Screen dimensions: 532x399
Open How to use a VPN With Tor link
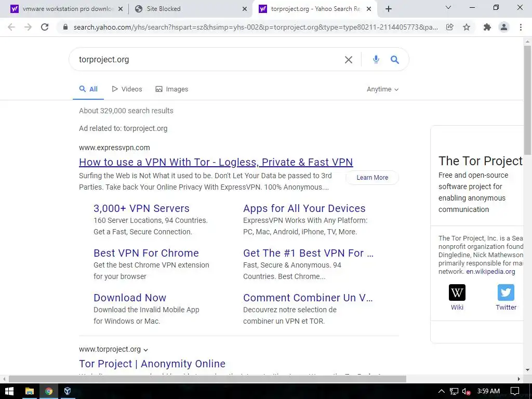click(x=216, y=162)
